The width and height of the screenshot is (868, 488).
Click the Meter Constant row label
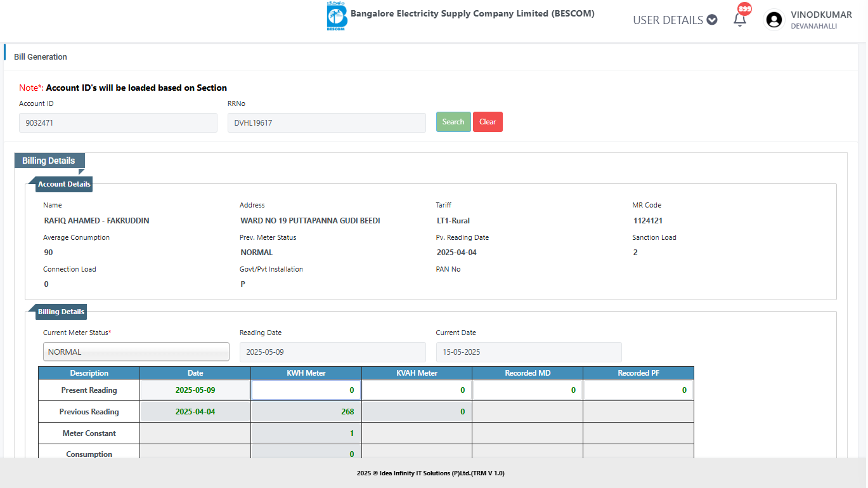[89, 433]
